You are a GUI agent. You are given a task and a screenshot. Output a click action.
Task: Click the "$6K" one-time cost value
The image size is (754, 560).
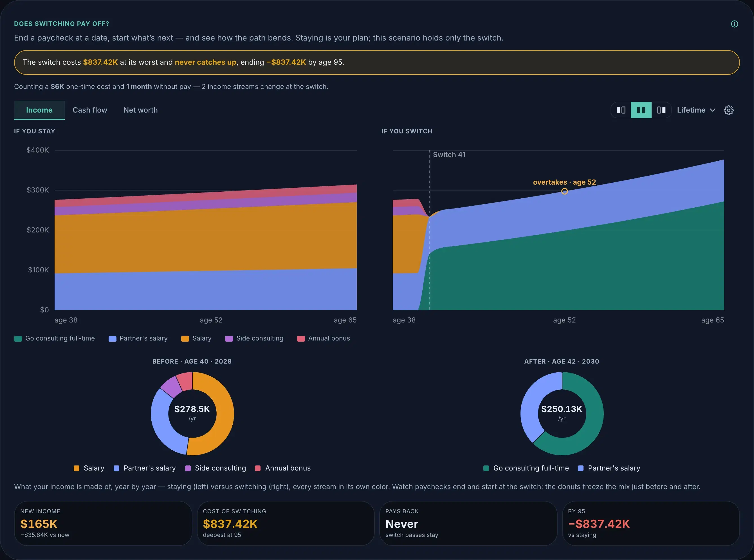point(57,87)
